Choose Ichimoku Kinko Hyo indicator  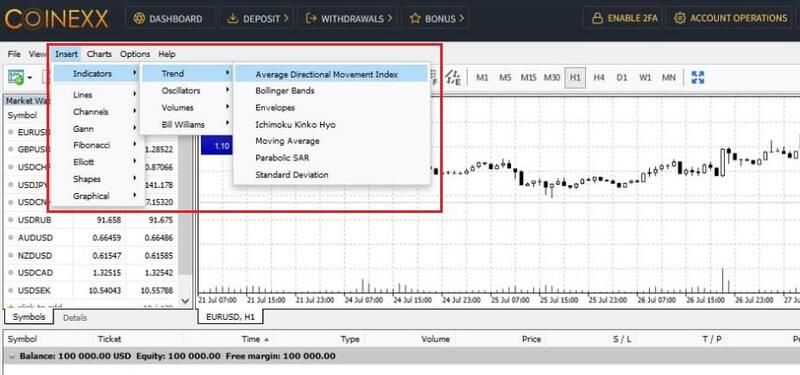point(331,124)
